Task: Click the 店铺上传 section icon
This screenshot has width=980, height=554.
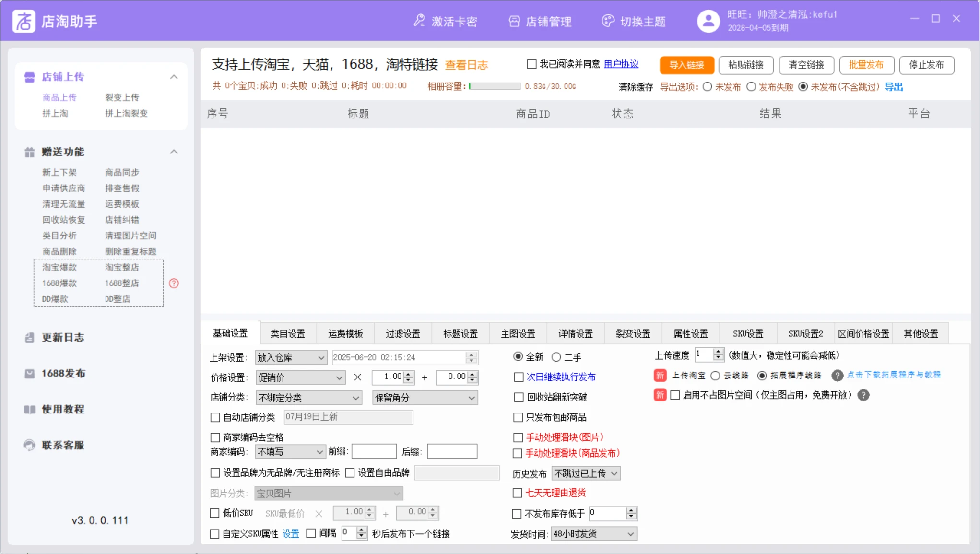Action: point(30,77)
